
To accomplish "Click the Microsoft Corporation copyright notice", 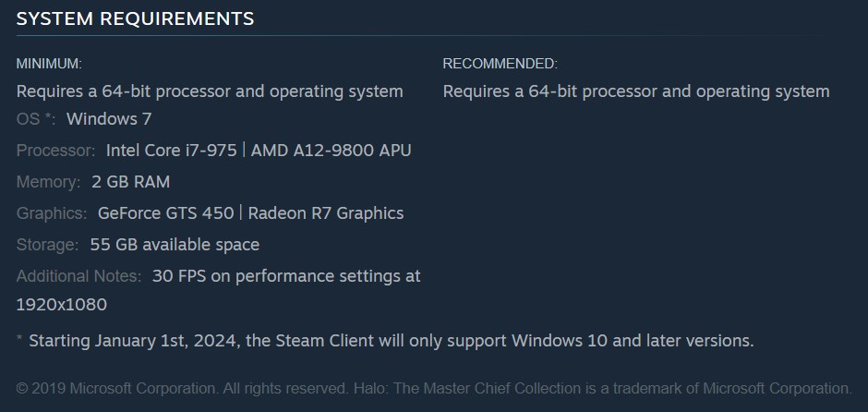I will coord(434,389).
